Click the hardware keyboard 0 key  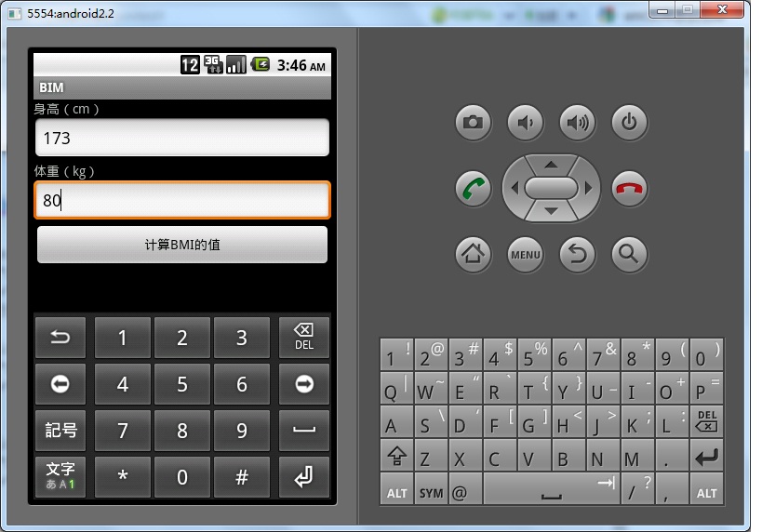coord(706,354)
